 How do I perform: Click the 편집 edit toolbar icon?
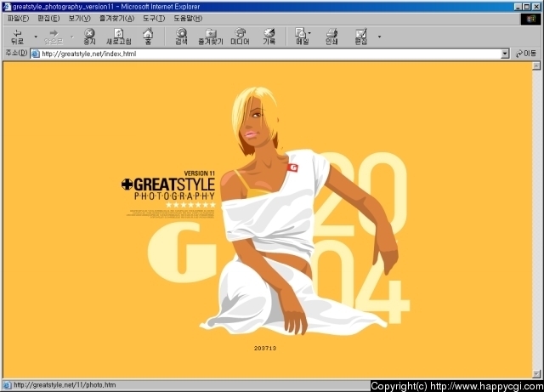(x=360, y=37)
